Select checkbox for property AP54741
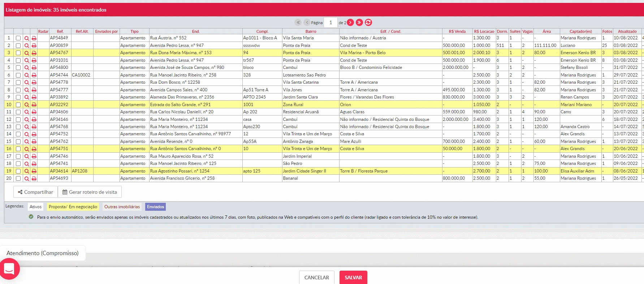Screen dimensions: 644x284 pos(18,163)
